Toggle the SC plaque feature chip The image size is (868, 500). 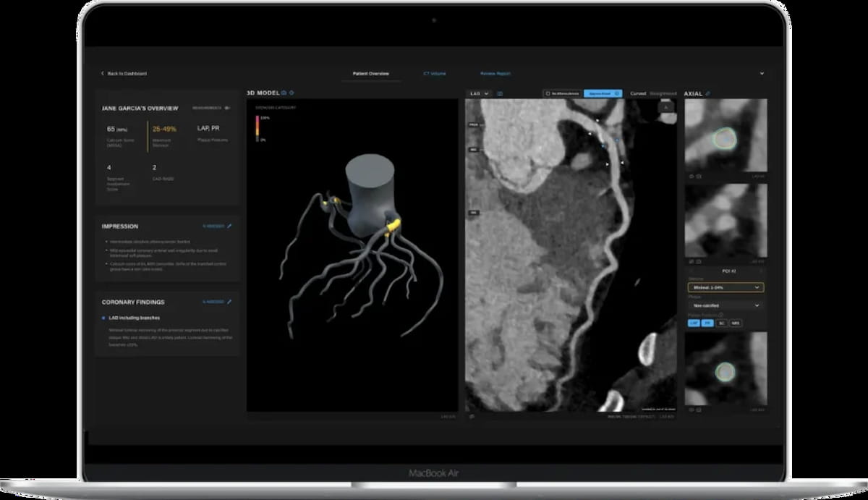click(x=721, y=323)
